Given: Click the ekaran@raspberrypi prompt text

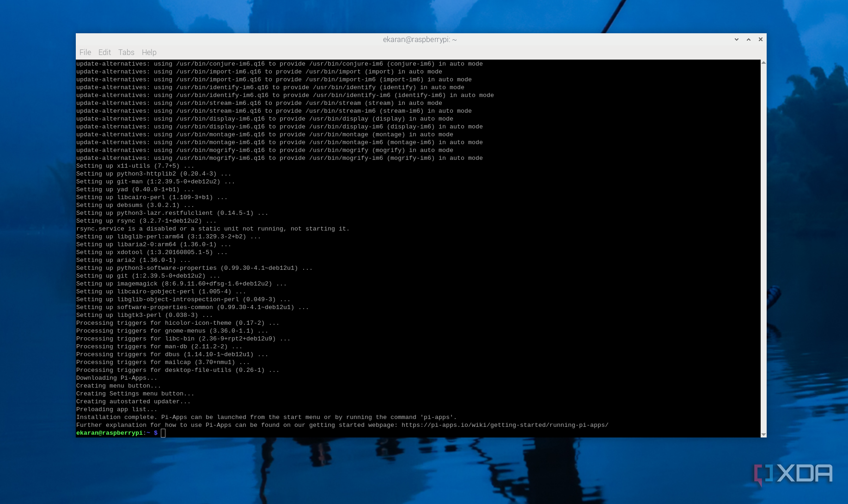Looking at the screenshot, I should (x=110, y=433).
